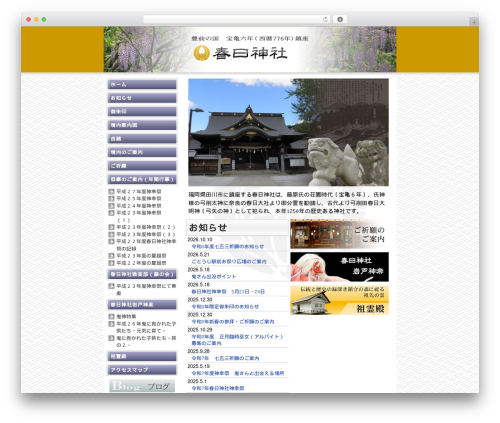Open 七五三祈願のご案内 news dated 2025.9.28

coord(225,358)
